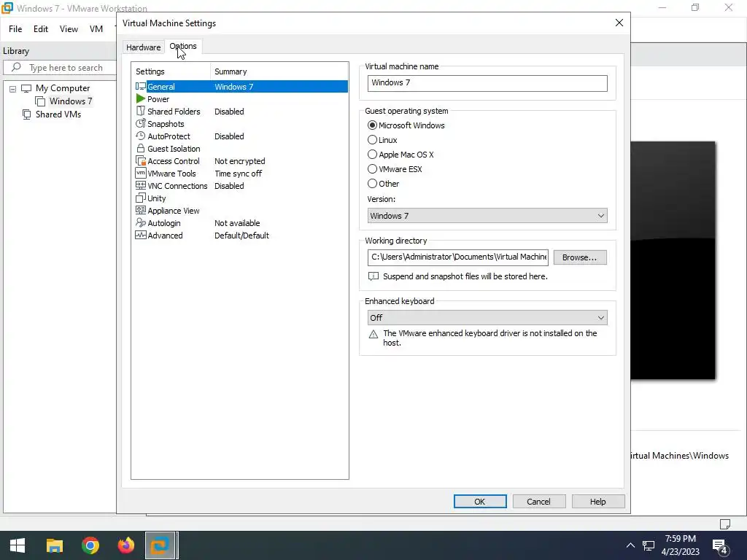Select the green Power play icon
Image resolution: width=747 pixels, height=560 pixels.
pos(141,98)
